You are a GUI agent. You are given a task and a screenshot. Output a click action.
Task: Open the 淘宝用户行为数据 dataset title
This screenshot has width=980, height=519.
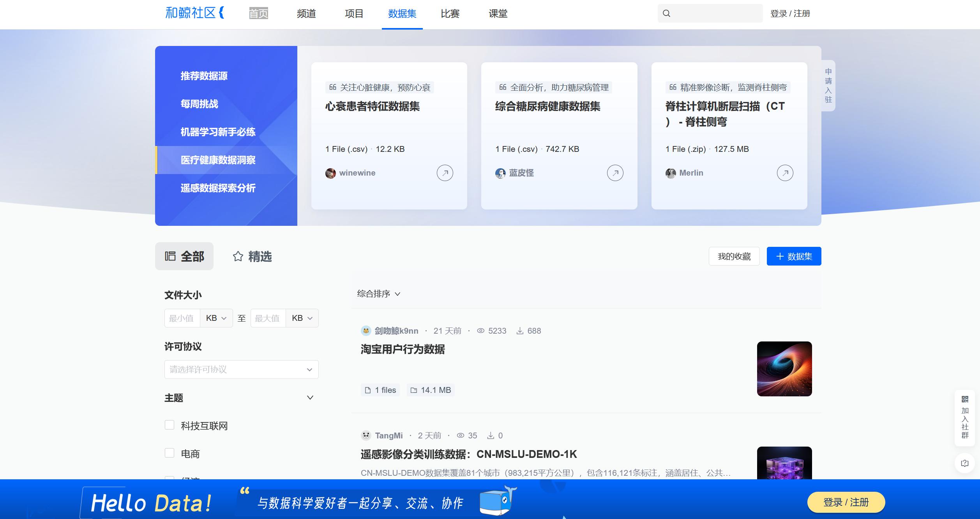click(x=403, y=349)
